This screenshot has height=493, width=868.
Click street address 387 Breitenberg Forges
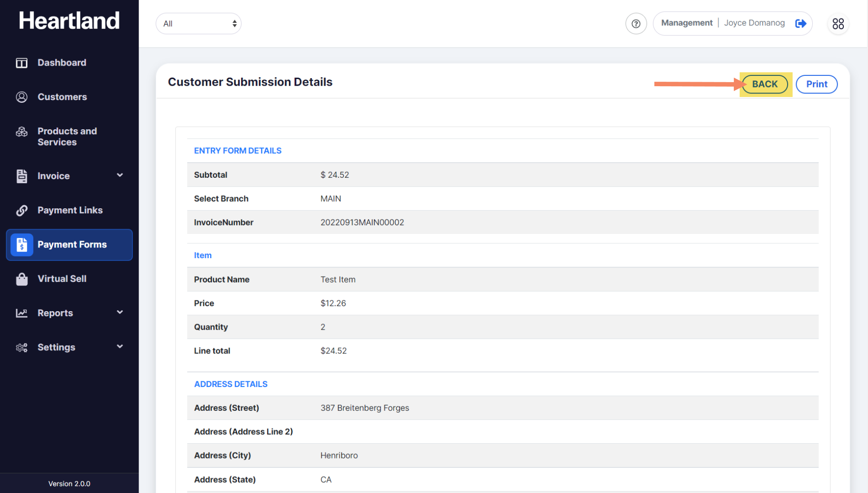click(x=365, y=408)
